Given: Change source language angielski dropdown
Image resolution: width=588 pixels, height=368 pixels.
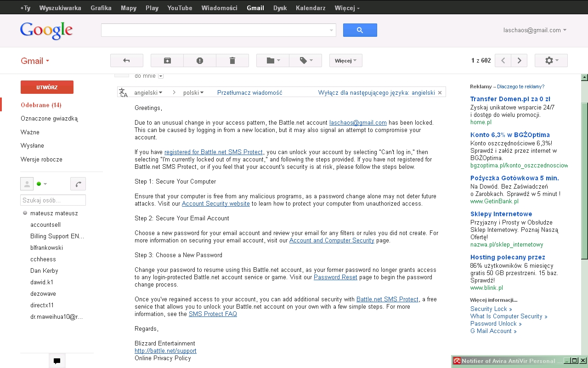Looking at the screenshot, I should pos(148,93).
